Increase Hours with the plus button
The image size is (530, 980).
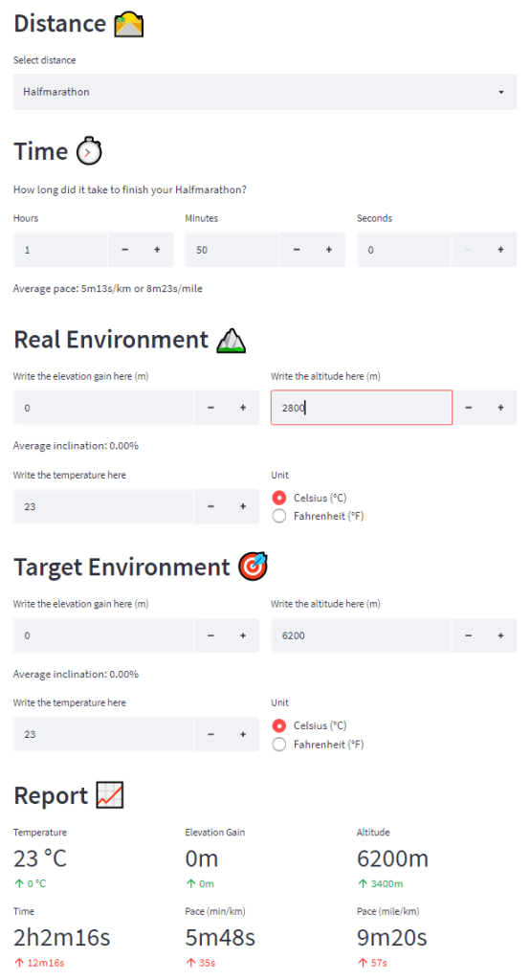coord(157,250)
